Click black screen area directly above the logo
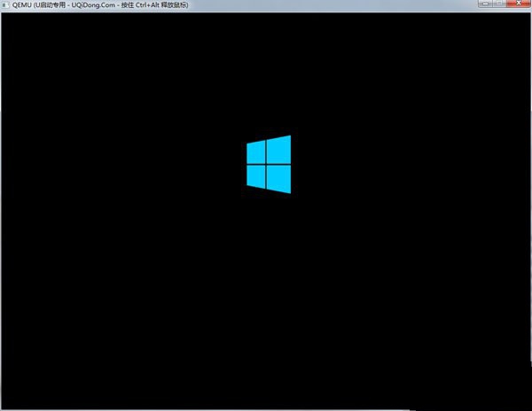 [269, 106]
